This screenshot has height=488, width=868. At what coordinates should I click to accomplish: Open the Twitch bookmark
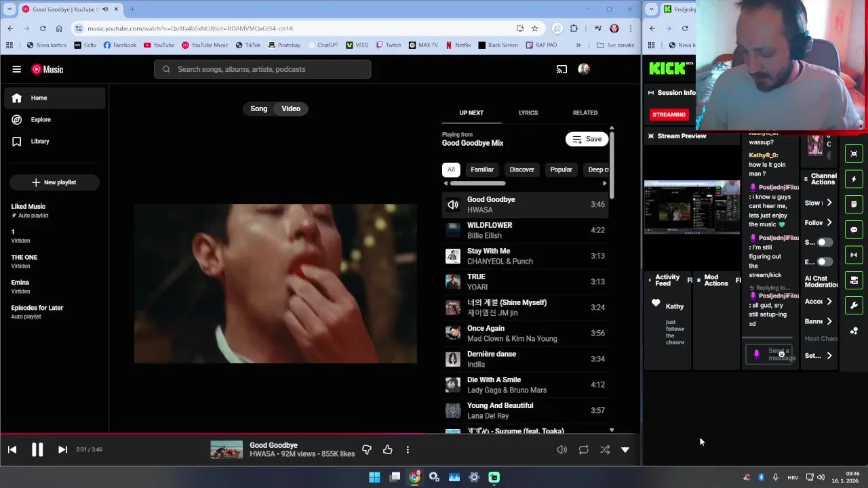pos(389,45)
